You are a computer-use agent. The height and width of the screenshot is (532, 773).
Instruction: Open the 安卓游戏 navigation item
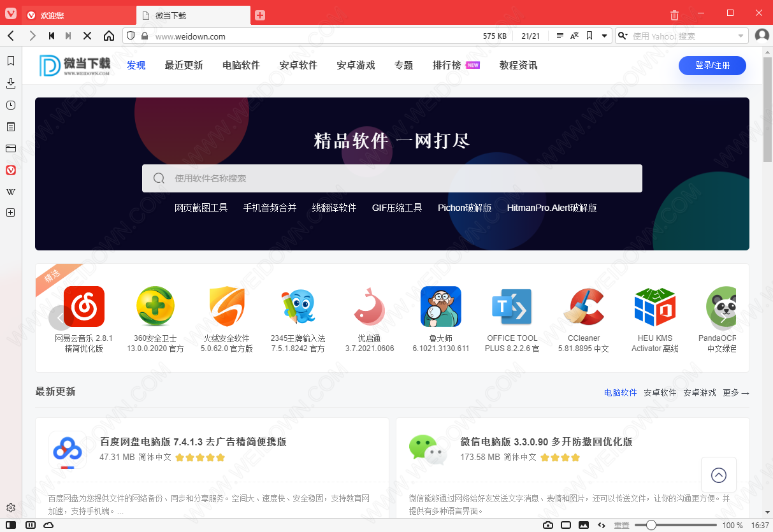356,65
